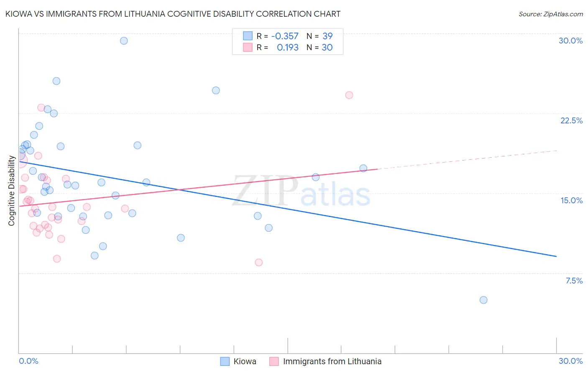Click the pink Immigrants from Lithuania legend swatch
The width and height of the screenshot is (588, 373).
pos(274,361)
